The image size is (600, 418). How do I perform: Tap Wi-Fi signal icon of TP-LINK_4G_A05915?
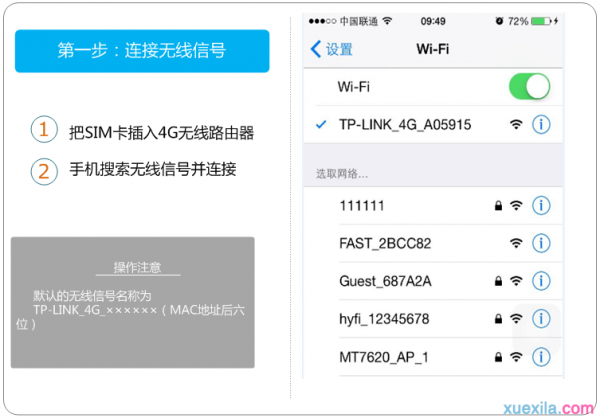coord(516,124)
